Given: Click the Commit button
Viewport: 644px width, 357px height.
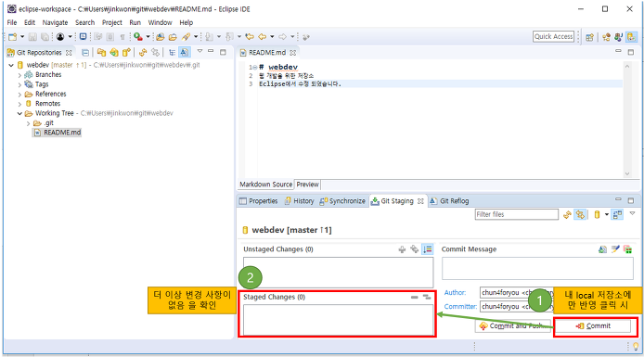Looking at the screenshot, I should pyautogui.click(x=593, y=325).
